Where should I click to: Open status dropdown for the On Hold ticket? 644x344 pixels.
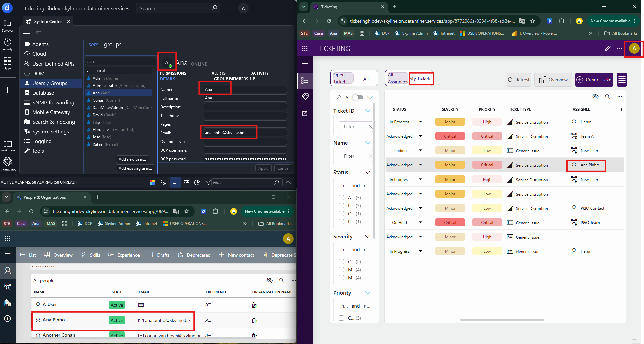point(420,222)
